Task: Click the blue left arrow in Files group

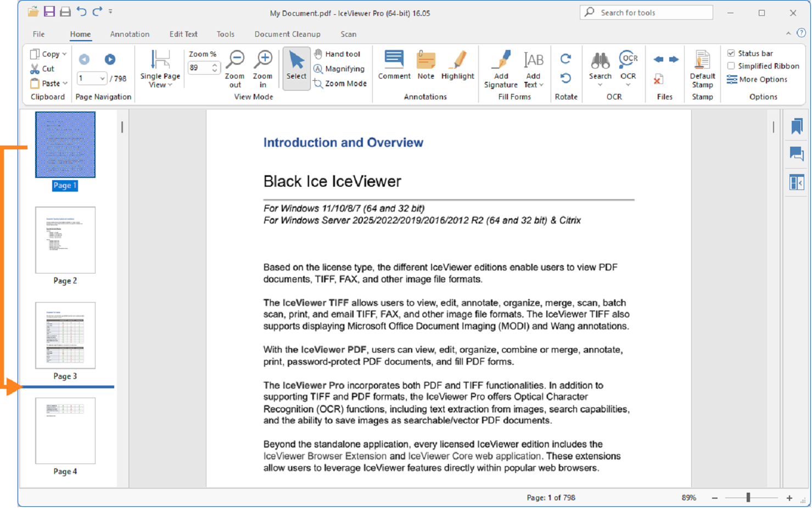Action: click(658, 59)
